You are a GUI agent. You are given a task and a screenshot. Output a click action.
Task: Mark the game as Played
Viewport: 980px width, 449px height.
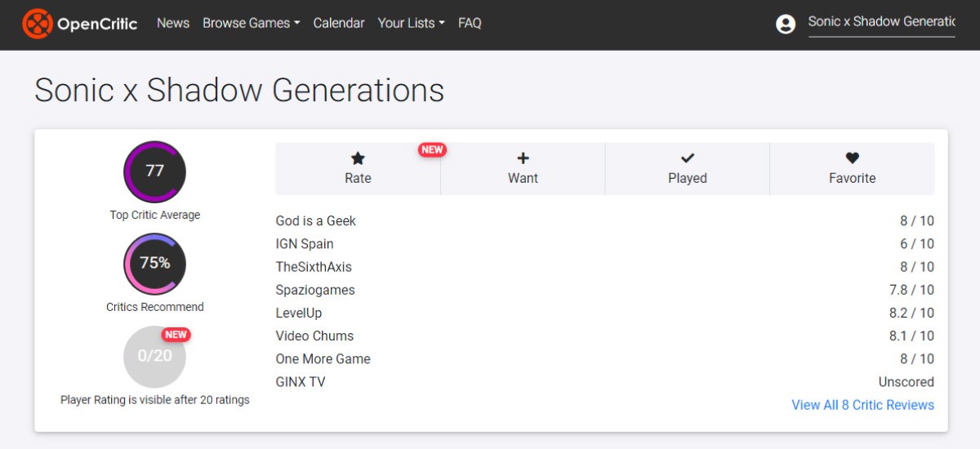click(x=688, y=169)
